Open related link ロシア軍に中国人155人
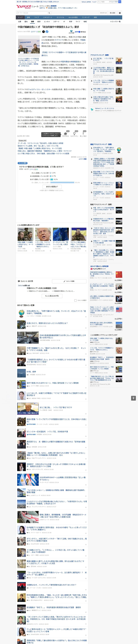 [43, 154]
